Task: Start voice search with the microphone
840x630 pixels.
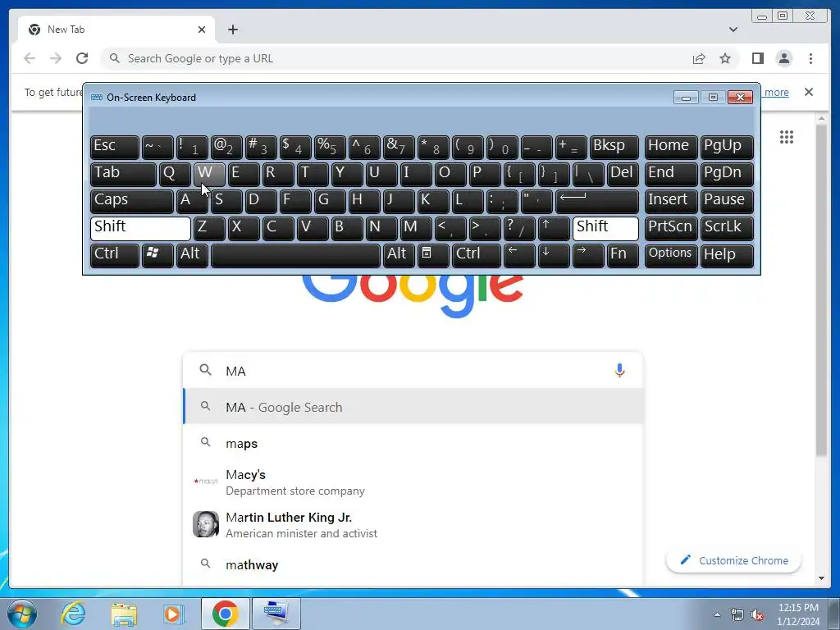Action: 619,370
